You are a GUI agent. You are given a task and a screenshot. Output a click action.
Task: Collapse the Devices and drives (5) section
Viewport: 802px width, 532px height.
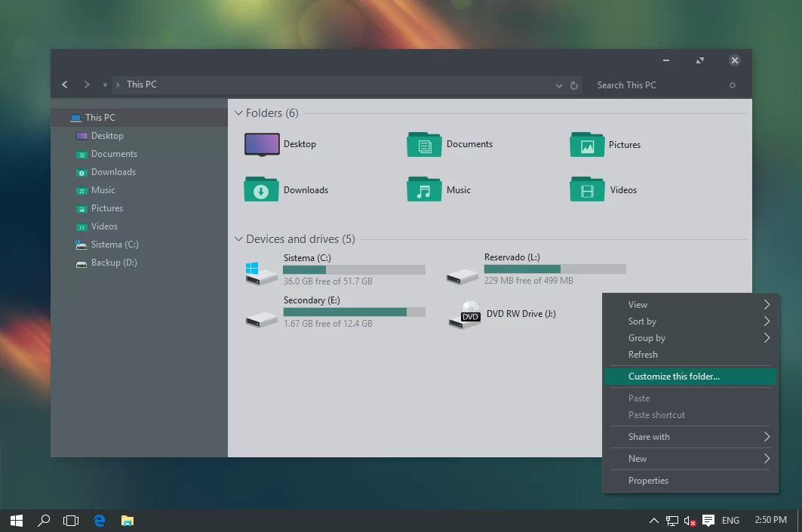click(238, 238)
